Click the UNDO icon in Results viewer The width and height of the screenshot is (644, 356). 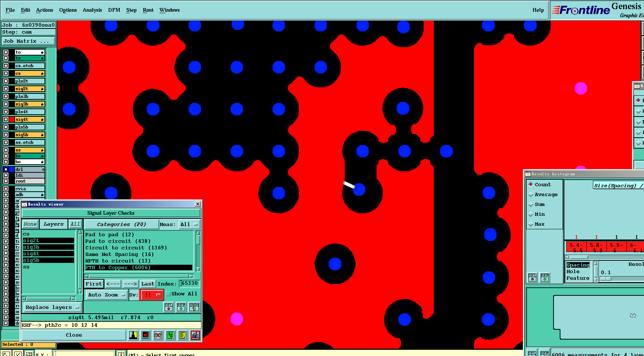pyautogui.click(x=194, y=307)
